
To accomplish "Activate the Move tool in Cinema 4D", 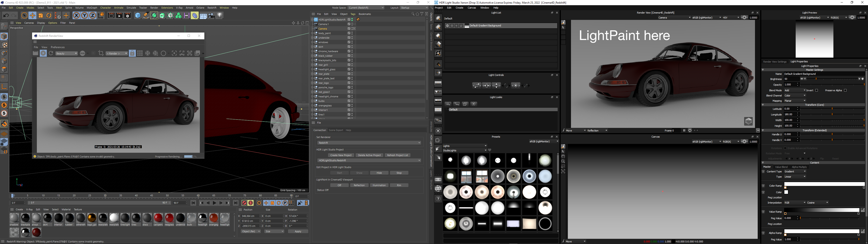I will click(x=32, y=16).
